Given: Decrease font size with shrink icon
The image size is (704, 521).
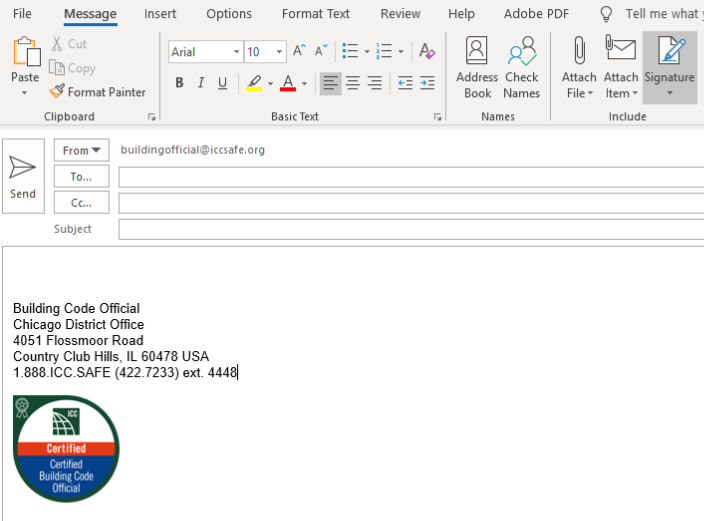Looking at the screenshot, I should coord(321,51).
